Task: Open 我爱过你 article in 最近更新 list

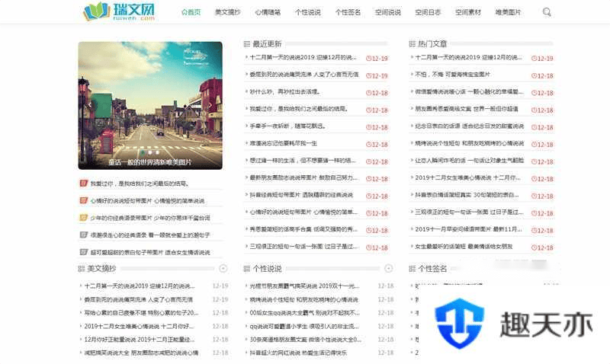Action: click(298, 109)
